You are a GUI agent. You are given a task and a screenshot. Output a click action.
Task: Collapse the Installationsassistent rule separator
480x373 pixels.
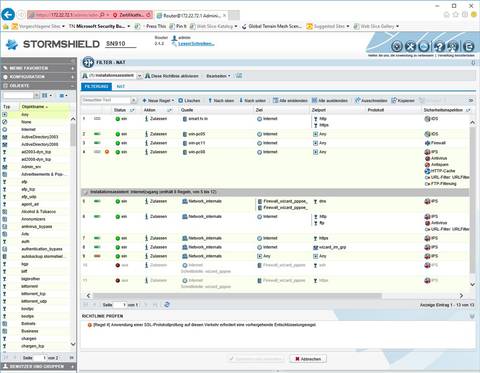[x=85, y=192]
